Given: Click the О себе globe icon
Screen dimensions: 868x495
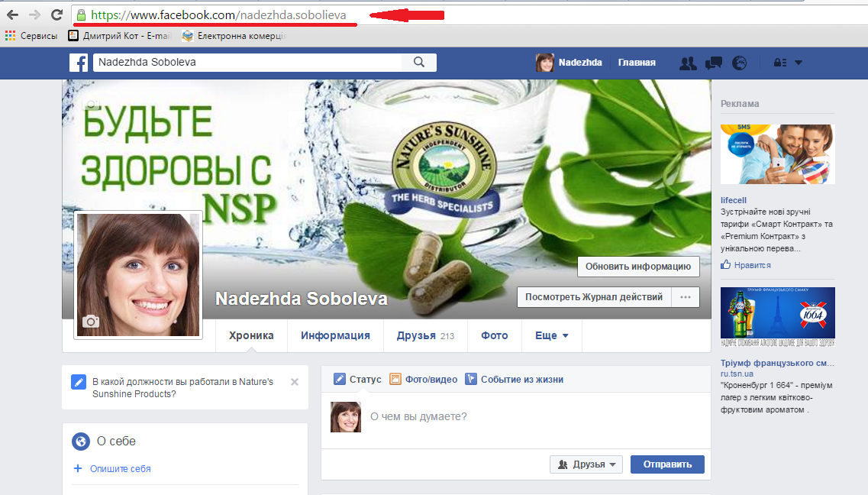Looking at the screenshot, I should 81,442.
